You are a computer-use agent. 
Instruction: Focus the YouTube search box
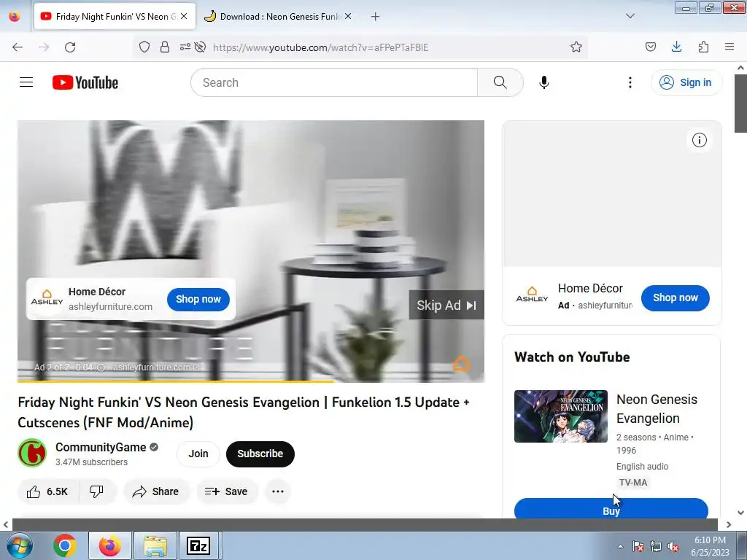334,82
